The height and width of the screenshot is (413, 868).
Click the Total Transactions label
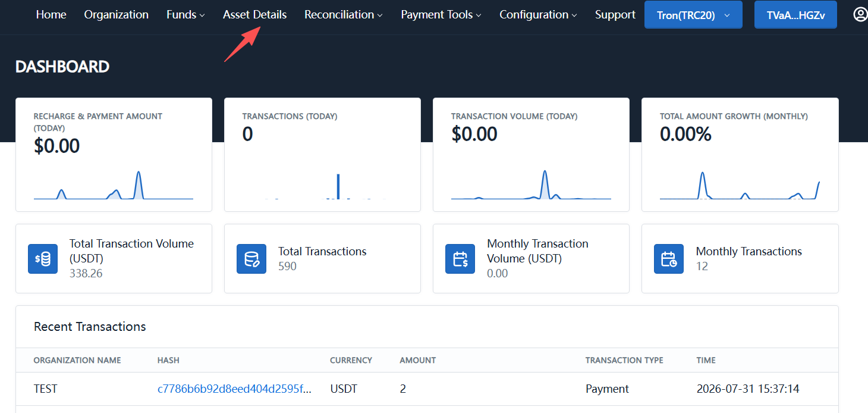(322, 251)
